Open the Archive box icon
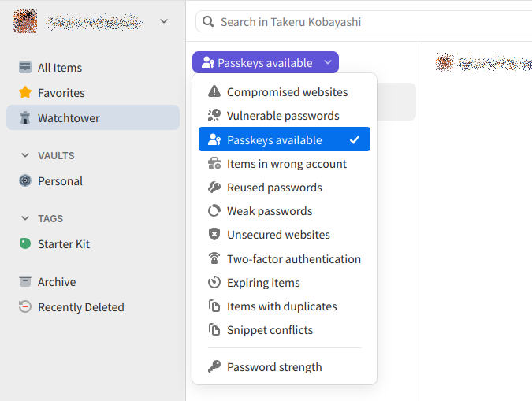The width and height of the screenshot is (532, 401). pos(25,281)
